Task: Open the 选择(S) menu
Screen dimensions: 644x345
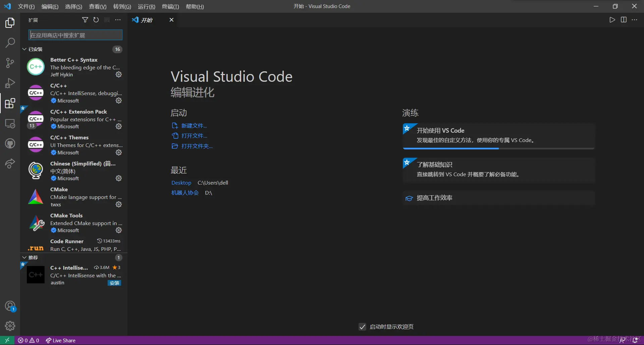Action: (x=73, y=6)
